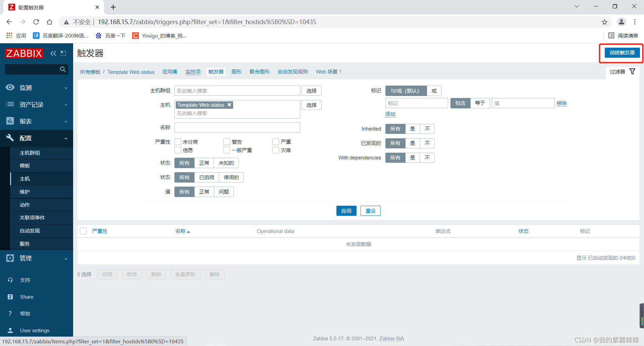
Task: Click the question mark icon for 帮助
Action: (10, 313)
